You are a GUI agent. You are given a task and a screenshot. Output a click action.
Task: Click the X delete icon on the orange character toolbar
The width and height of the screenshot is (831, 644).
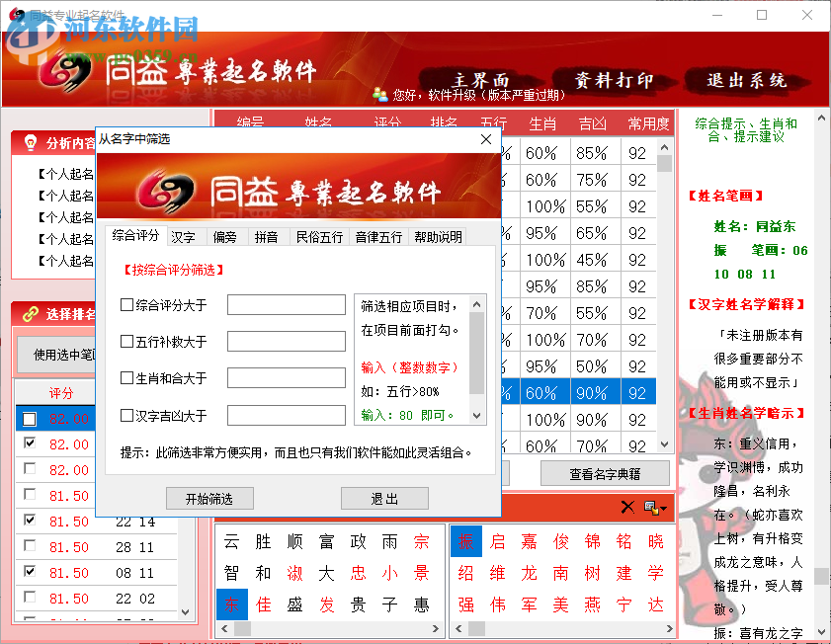coord(626,507)
